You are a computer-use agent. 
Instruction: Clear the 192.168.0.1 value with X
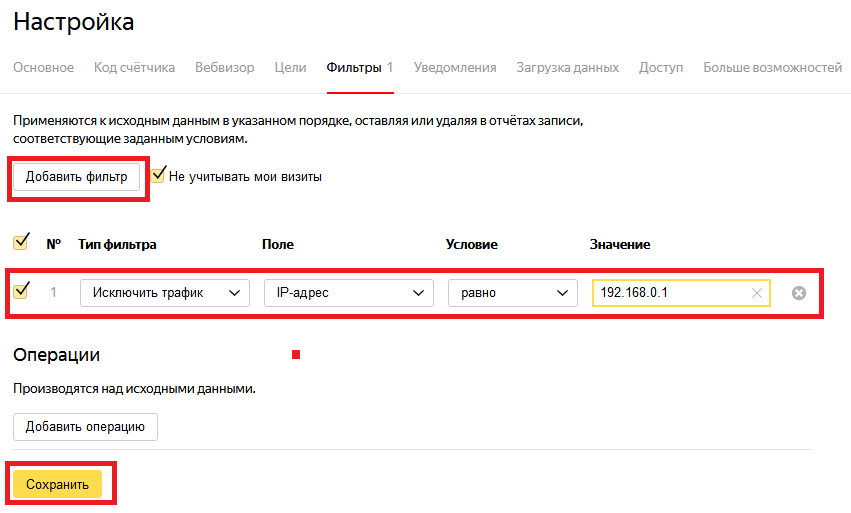pyautogui.click(x=757, y=293)
